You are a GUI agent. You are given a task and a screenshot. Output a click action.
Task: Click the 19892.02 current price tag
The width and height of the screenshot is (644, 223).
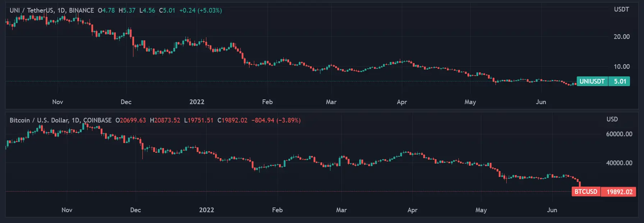[x=619, y=192]
